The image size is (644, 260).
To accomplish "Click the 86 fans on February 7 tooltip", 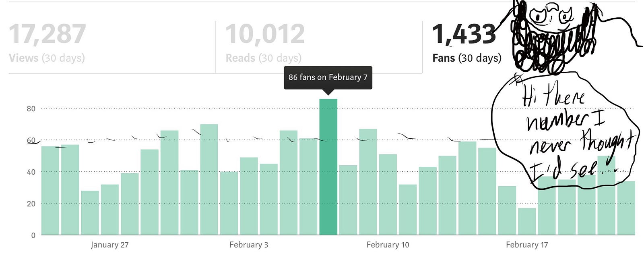I will coord(328,77).
